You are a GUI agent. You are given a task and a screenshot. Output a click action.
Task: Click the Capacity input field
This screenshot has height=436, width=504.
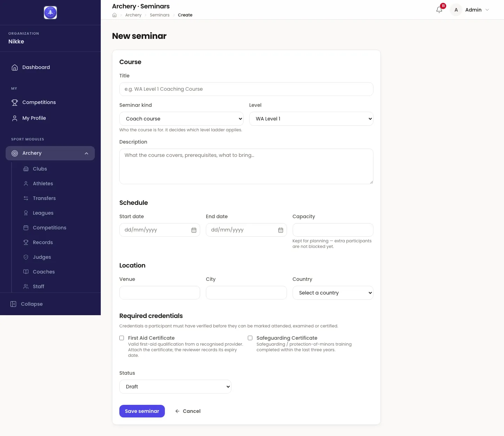pyautogui.click(x=333, y=230)
